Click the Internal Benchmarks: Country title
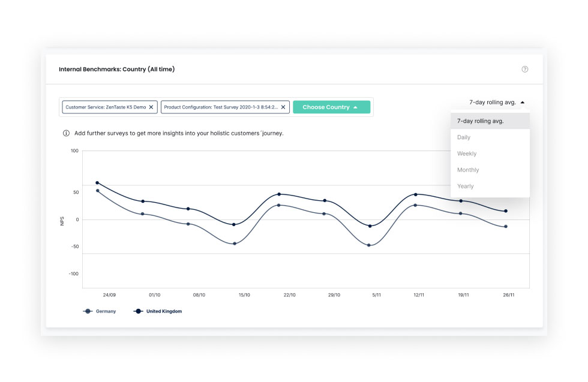 pos(116,69)
